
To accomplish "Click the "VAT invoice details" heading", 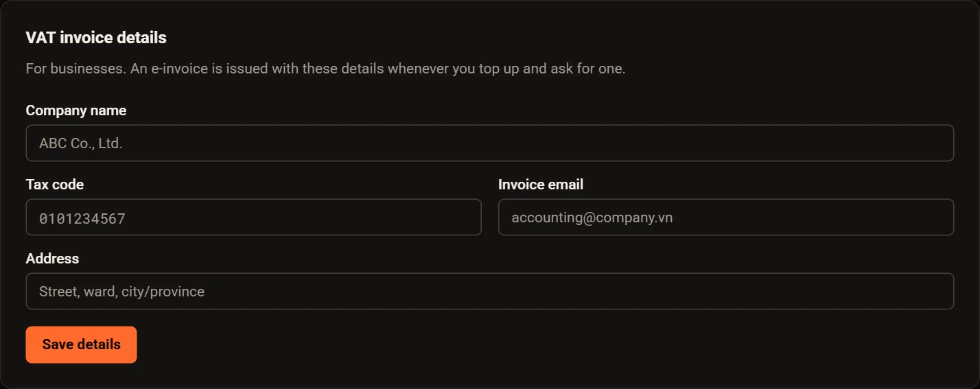I will click(96, 38).
